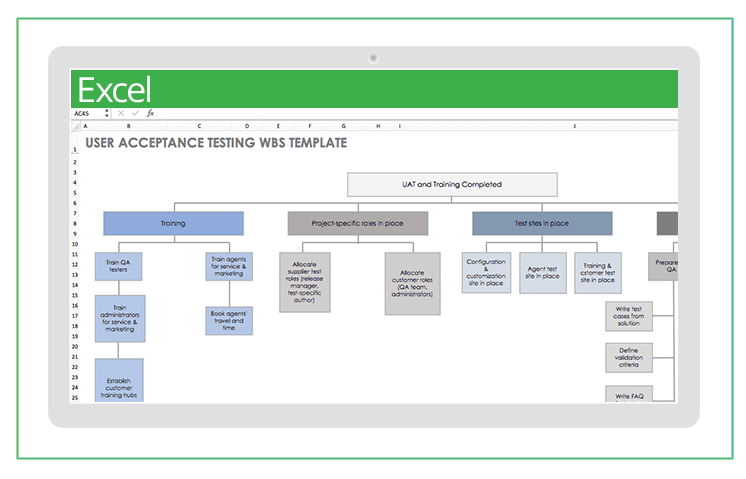The image size is (746, 479).
Task: Click 'Book agents' travel and time' box
Action: coord(229,320)
